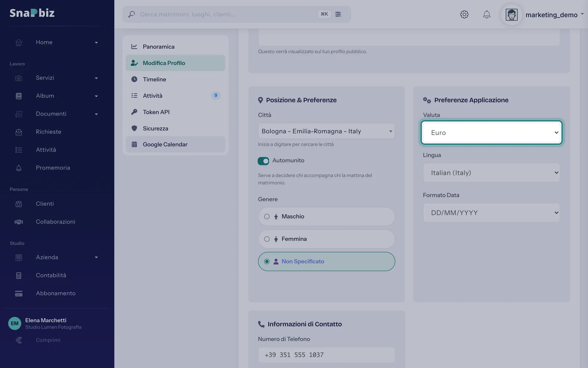Click Comprimi collapse chevrons icon

coord(19,340)
